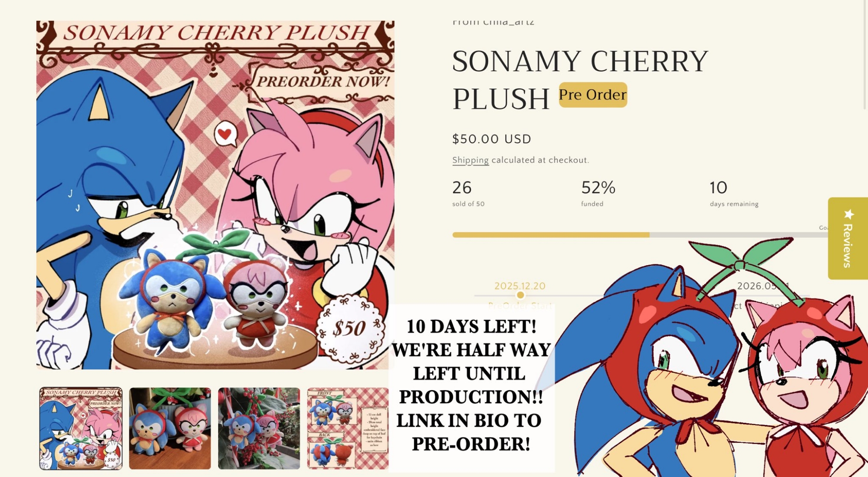Click the star icon on Reviews tab
This screenshot has height=477, width=868.
click(849, 214)
